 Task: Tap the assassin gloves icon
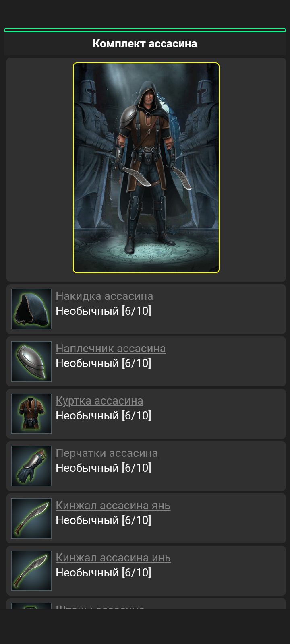[31, 466]
